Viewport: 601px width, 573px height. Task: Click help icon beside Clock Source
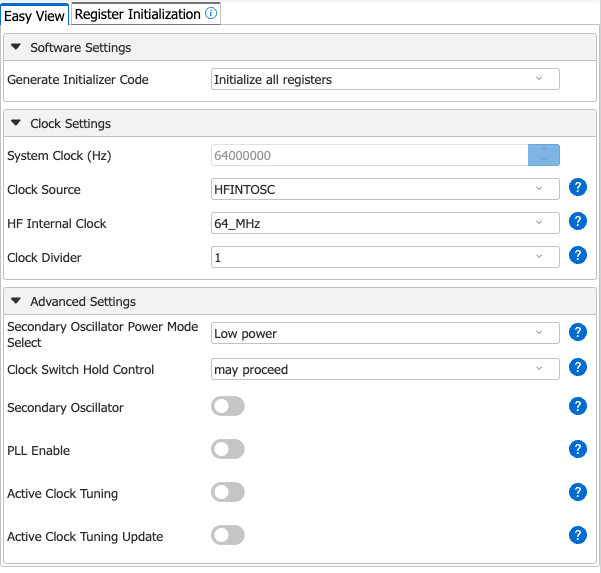coord(577,188)
